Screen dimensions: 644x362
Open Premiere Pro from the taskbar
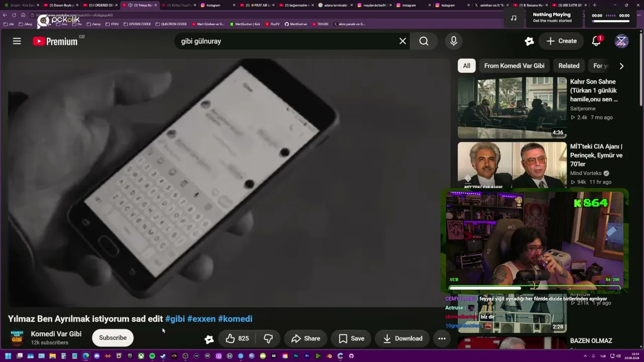click(x=307, y=356)
